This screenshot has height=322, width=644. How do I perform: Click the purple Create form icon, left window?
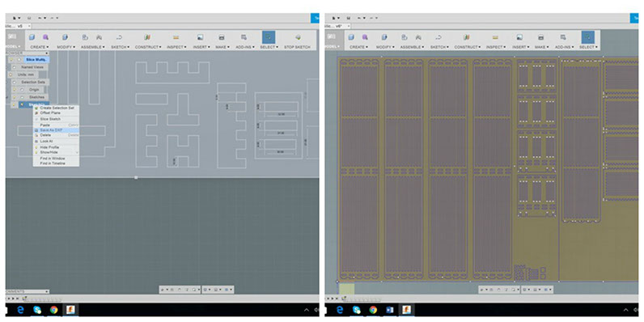coord(45,37)
